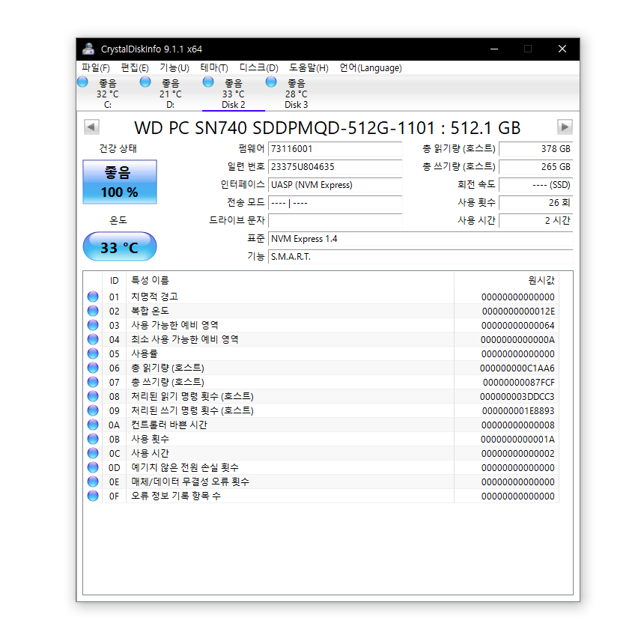Open the 디스크(D) menu

coord(259,67)
